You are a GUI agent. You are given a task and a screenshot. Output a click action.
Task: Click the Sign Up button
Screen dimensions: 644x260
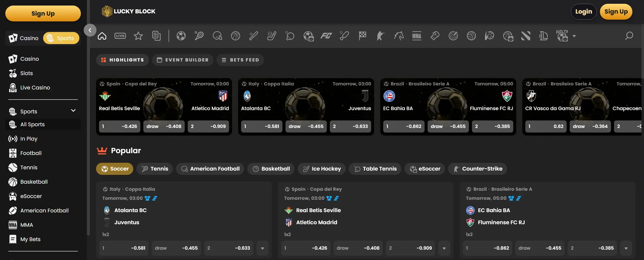coord(616,12)
